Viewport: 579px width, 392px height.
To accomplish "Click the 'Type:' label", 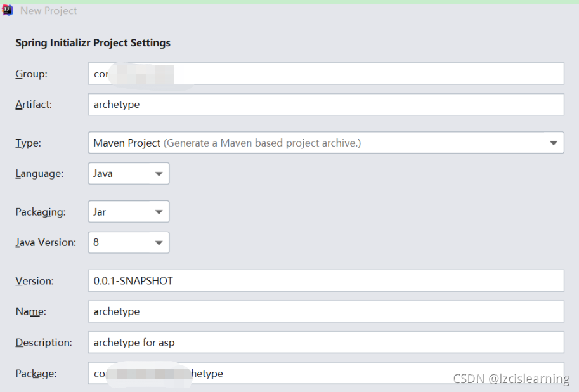I will pos(28,143).
